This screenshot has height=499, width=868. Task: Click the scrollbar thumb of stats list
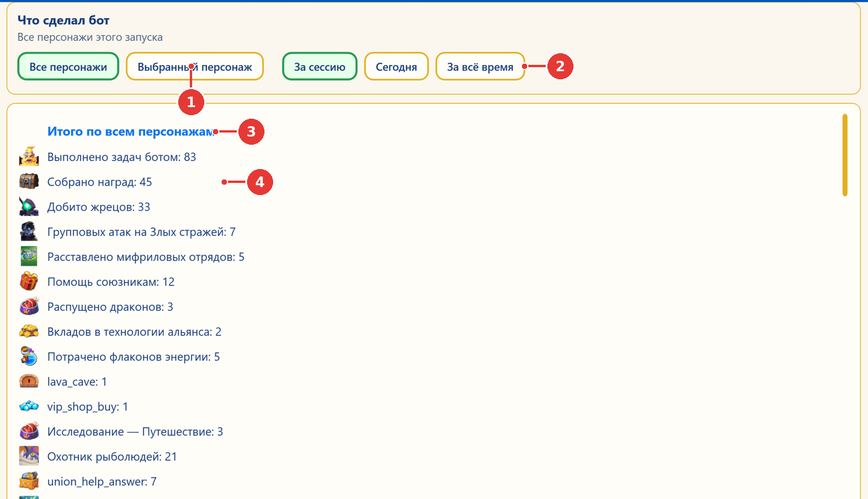click(845, 155)
